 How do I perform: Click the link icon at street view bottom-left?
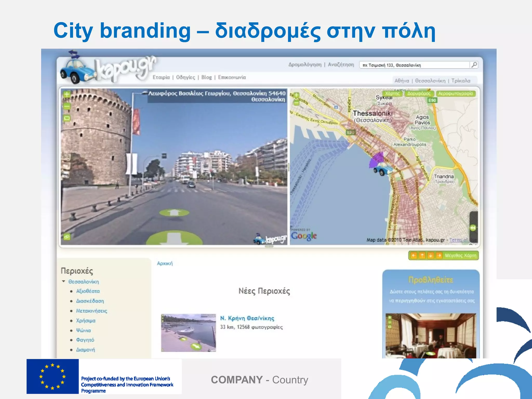point(67,237)
